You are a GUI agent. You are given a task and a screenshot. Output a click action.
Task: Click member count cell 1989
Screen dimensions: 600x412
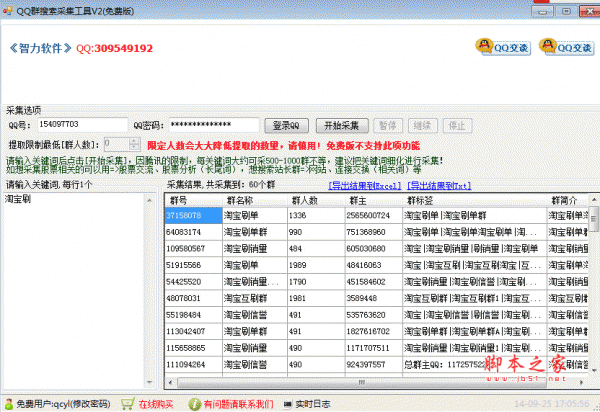(x=316, y=265)
